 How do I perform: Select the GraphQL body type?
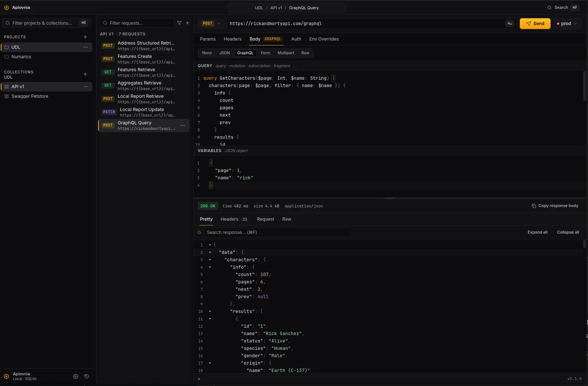pos(245,53)
